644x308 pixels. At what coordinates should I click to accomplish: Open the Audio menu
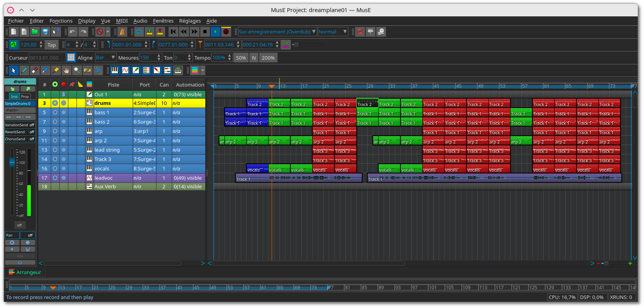point(141,21)
